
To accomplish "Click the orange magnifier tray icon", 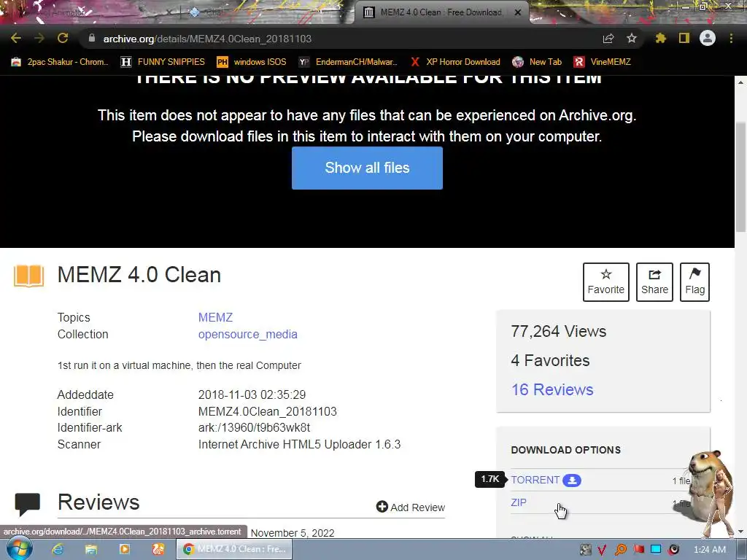I will 620,550.
